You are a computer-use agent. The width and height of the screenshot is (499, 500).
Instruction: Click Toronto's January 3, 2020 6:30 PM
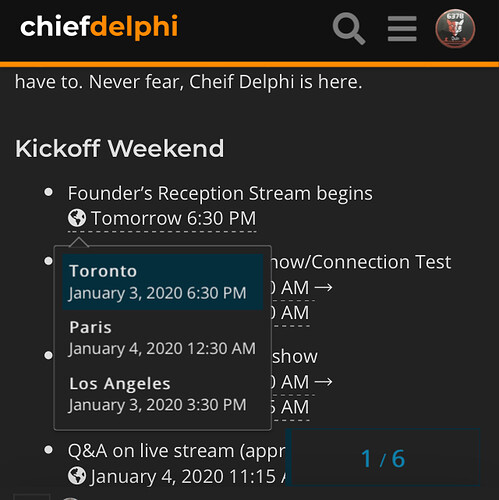pyautogui.click(x=157, y=293)
